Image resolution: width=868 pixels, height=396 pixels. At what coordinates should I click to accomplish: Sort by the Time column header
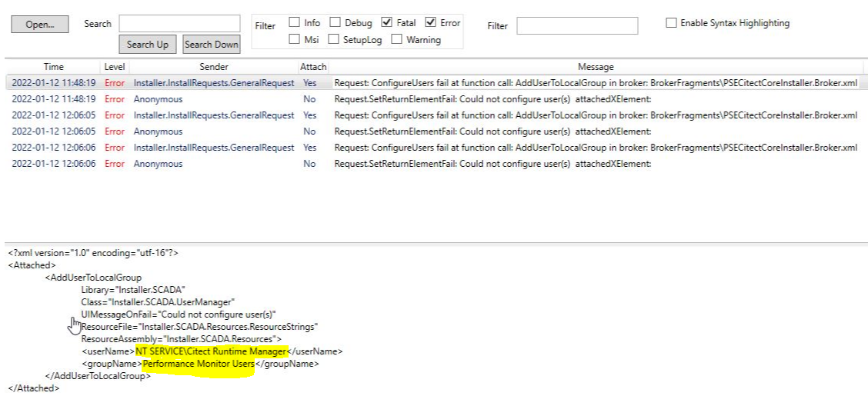click(54, 67)
